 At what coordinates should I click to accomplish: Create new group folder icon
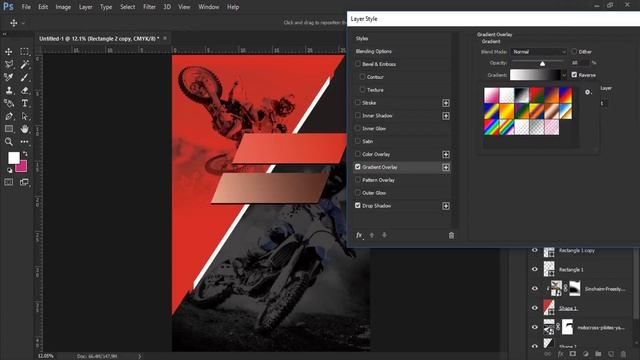[598, 354]
